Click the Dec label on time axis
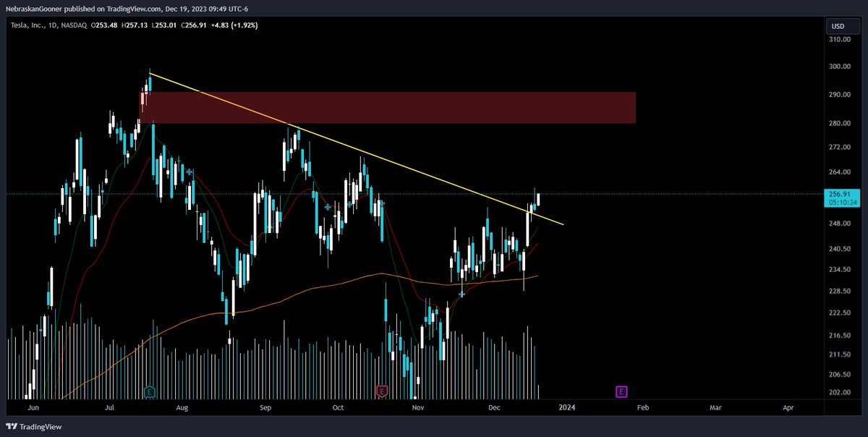The width and height of the screenshot is (868, 437). click(494, 408)
